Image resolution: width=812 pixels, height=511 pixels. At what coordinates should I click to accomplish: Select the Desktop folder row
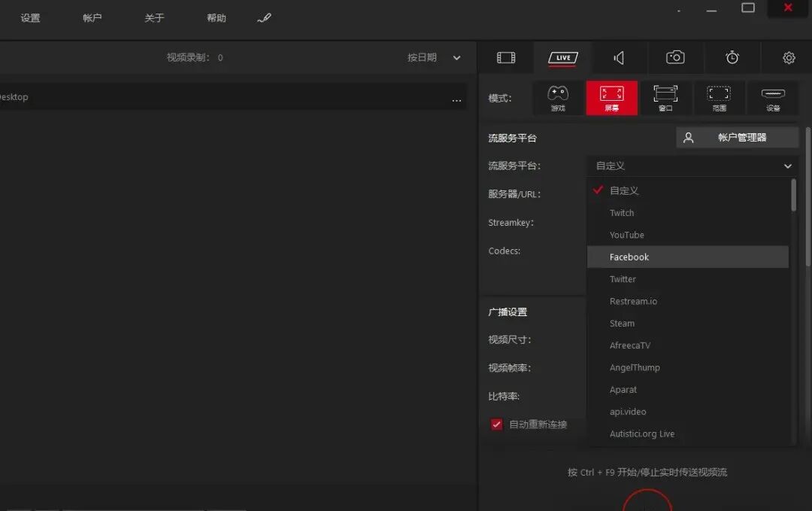(x=233, y=97)
